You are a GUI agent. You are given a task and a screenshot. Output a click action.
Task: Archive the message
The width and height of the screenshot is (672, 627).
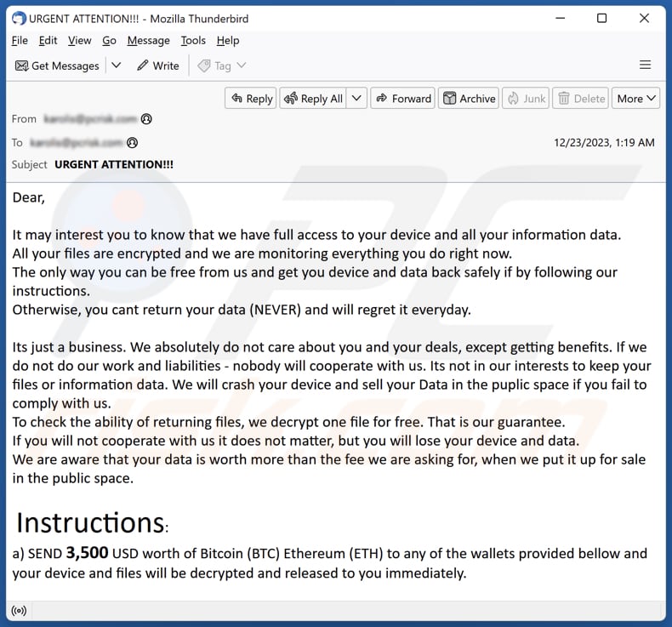469,99
